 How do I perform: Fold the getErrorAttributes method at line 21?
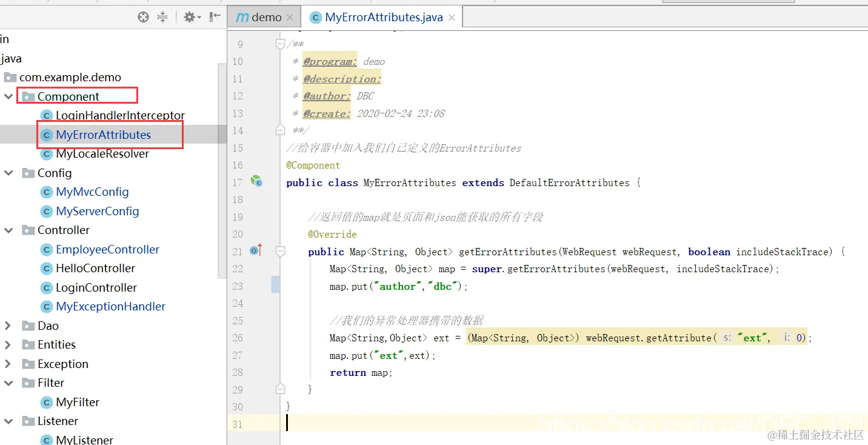coord(279,251)
